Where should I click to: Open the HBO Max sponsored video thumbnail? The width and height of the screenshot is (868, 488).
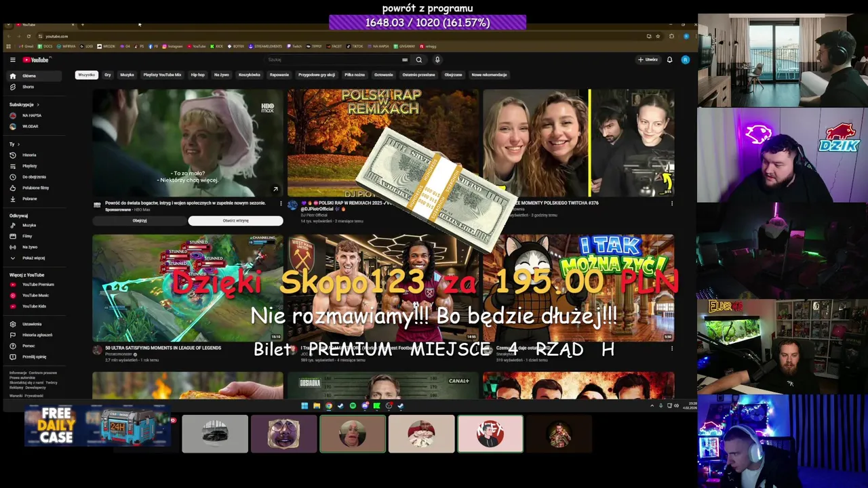pos(188,143)
